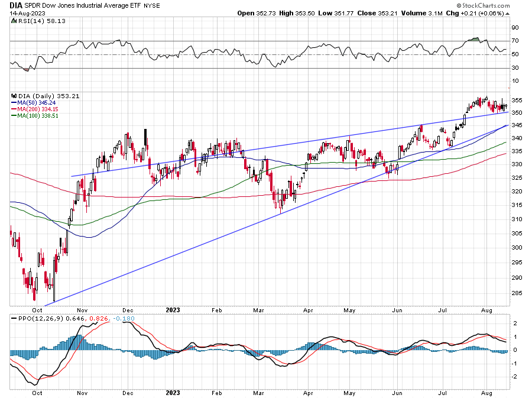Click Nov on the PPO panel date axis
Screen dimensions: 532x398
point(82,393)
